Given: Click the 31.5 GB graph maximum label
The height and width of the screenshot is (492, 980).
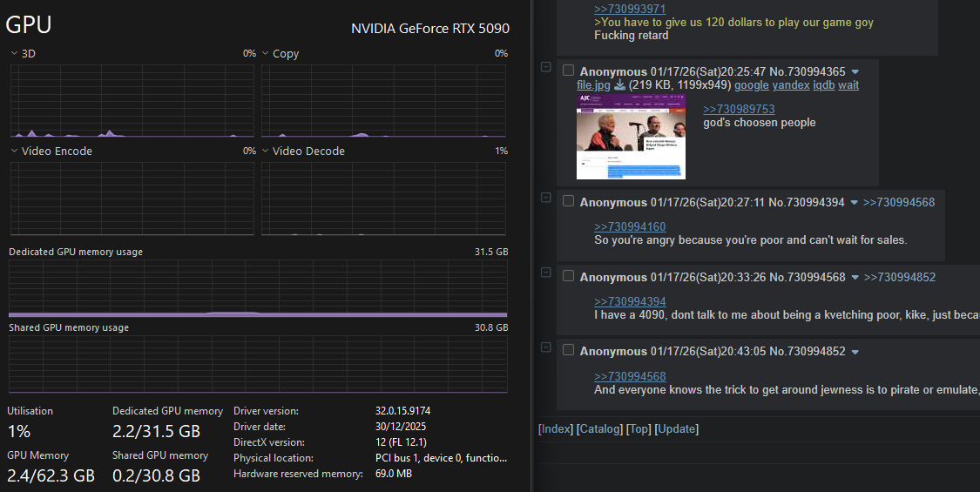Looking at the screenshot, I should (491, 252).
